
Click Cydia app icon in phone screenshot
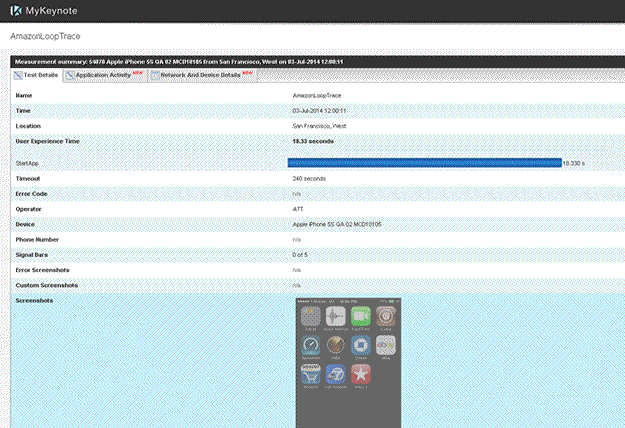pos(385,316)
